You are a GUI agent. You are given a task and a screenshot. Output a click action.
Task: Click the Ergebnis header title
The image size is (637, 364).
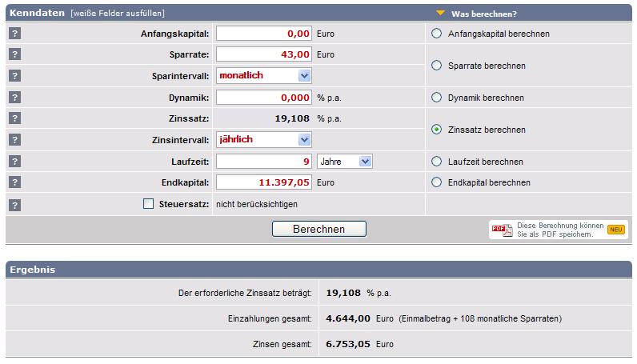click(x=33, y=270)
